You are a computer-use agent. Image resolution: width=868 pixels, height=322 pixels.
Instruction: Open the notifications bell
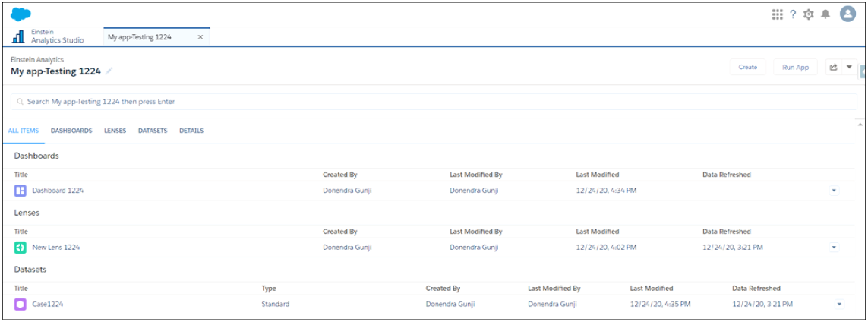(x=825, y=14)
